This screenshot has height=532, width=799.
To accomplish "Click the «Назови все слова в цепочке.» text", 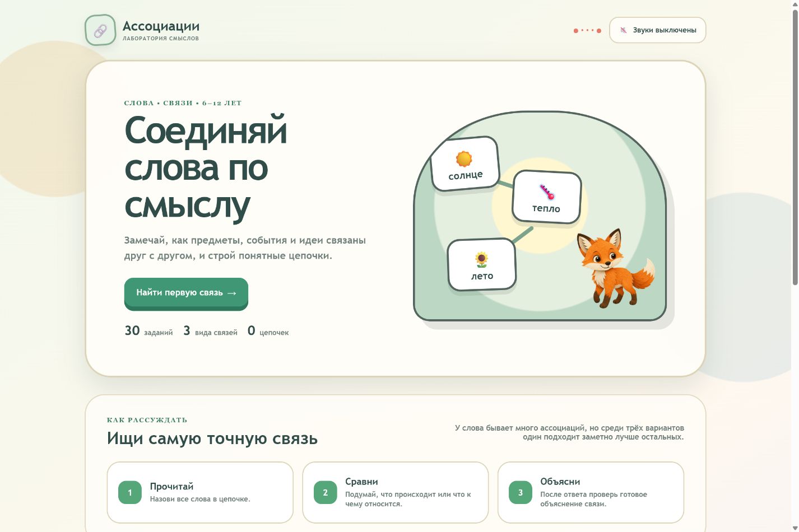I will pos(200,499).
